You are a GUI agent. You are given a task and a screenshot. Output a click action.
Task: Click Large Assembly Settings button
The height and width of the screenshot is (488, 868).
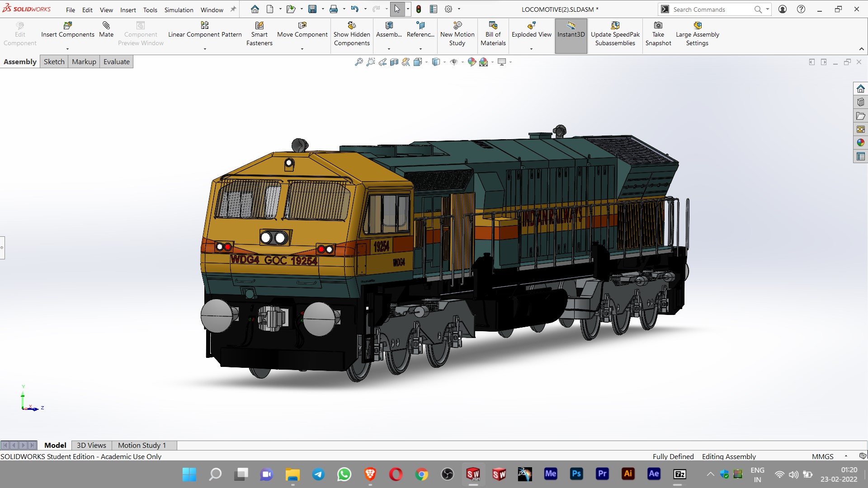point(697,34)
